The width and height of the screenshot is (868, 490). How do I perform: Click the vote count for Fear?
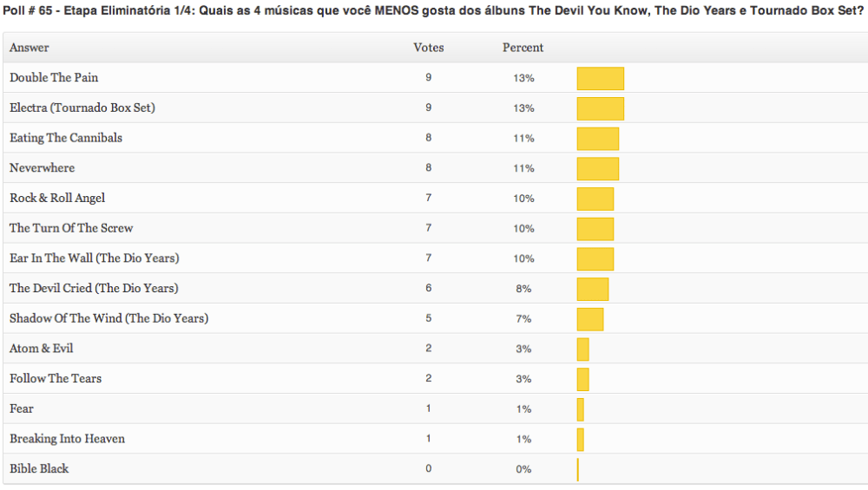(x=428, y=408)
